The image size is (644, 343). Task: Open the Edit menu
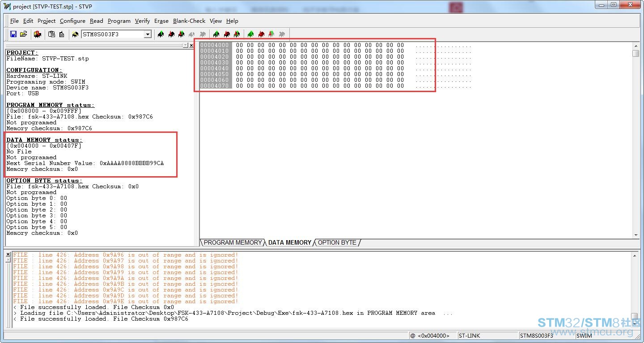coord(28,21)
